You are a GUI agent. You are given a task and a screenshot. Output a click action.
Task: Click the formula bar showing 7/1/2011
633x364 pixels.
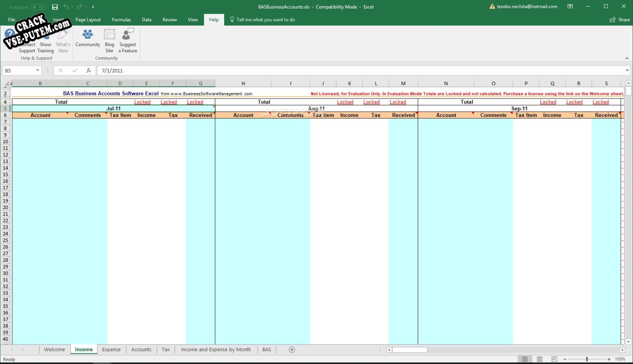pyautogui.click(x=361, y=71)
